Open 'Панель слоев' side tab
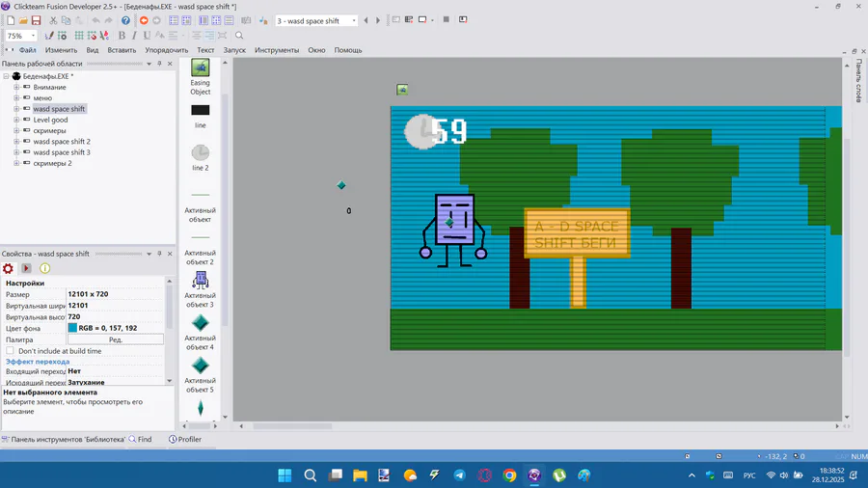The width and height of the screenshot is (868, 488). point(858,81)
